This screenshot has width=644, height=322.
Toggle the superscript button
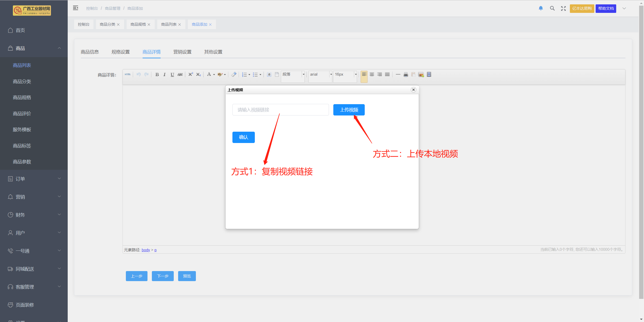[191, 75]
